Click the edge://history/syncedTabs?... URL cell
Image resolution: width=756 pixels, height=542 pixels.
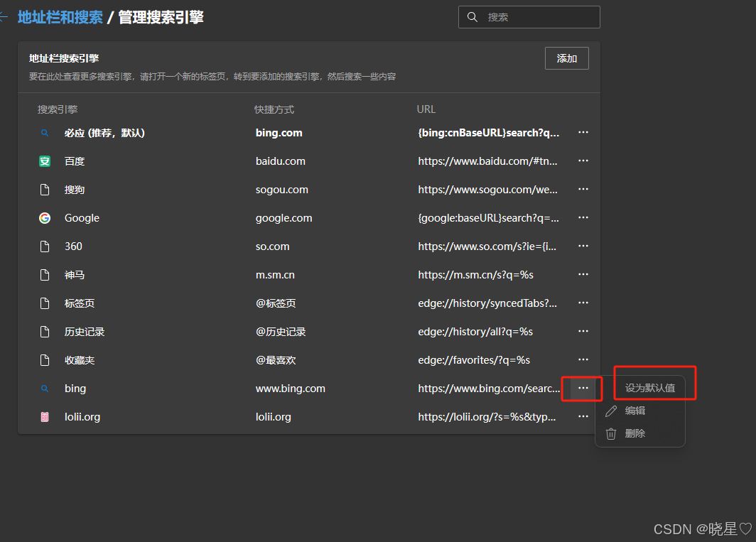487,303
